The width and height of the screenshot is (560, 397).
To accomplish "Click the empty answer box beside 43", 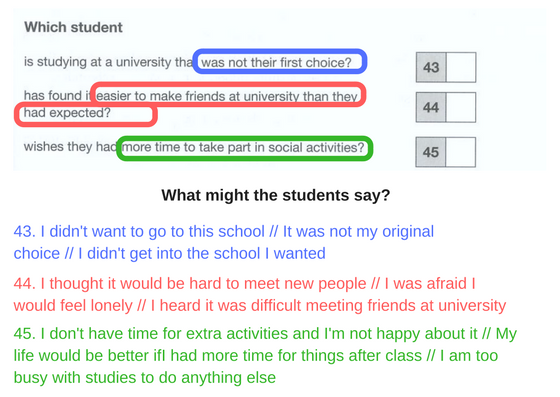I will pyautogui.click(x=461, y=67).
